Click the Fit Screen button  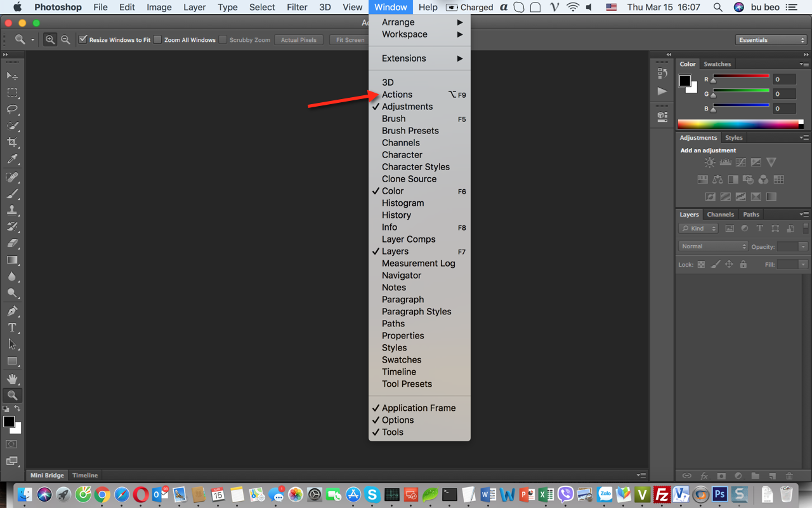coord(350,39)
